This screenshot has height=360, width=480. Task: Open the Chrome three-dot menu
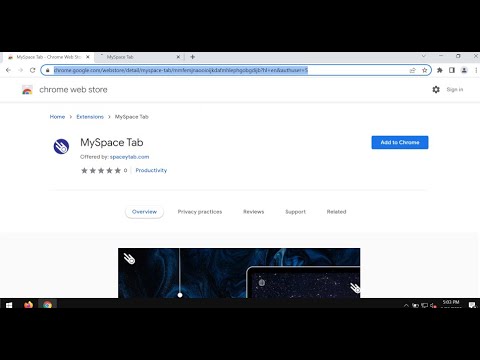[476, 70]
